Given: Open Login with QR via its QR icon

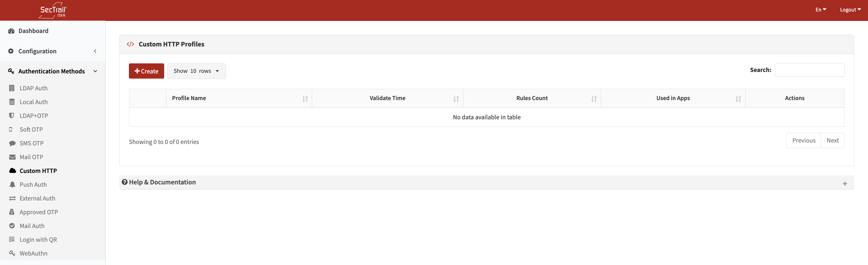Looking at the screenshot, I should pos(12,239).
